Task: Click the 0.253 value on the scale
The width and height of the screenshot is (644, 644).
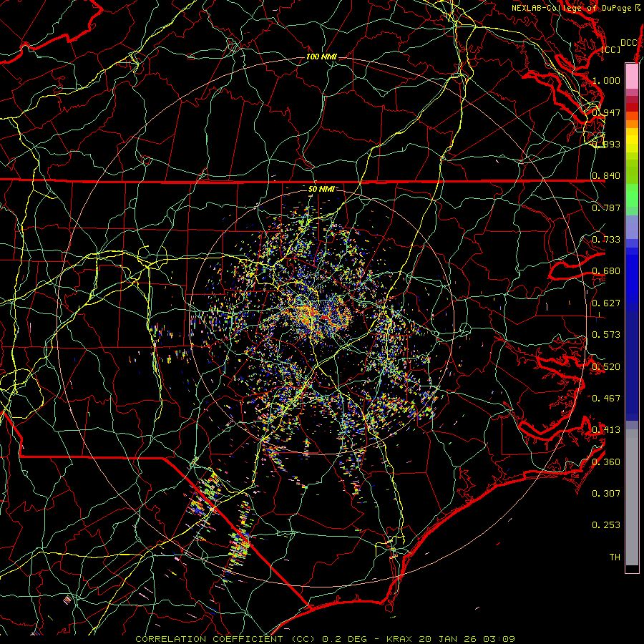Action: coord(606,525)
